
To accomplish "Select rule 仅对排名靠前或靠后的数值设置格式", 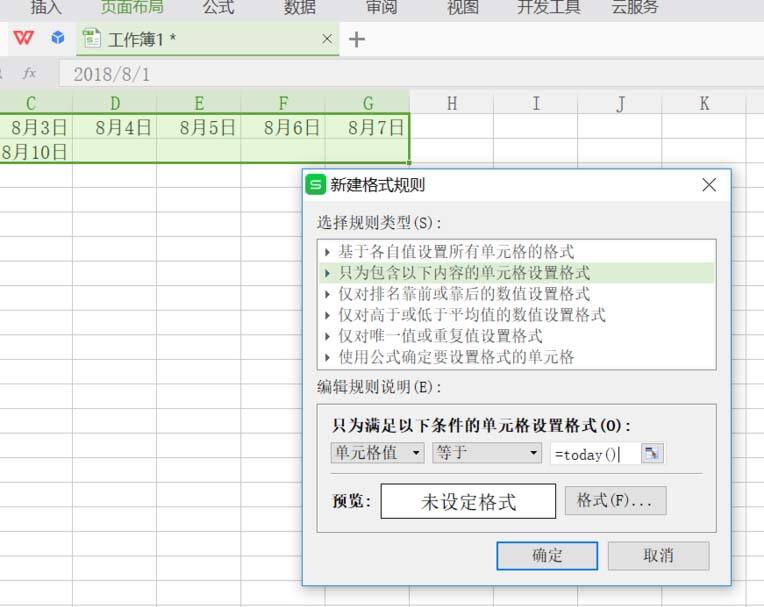I will [x=517, y=294].
